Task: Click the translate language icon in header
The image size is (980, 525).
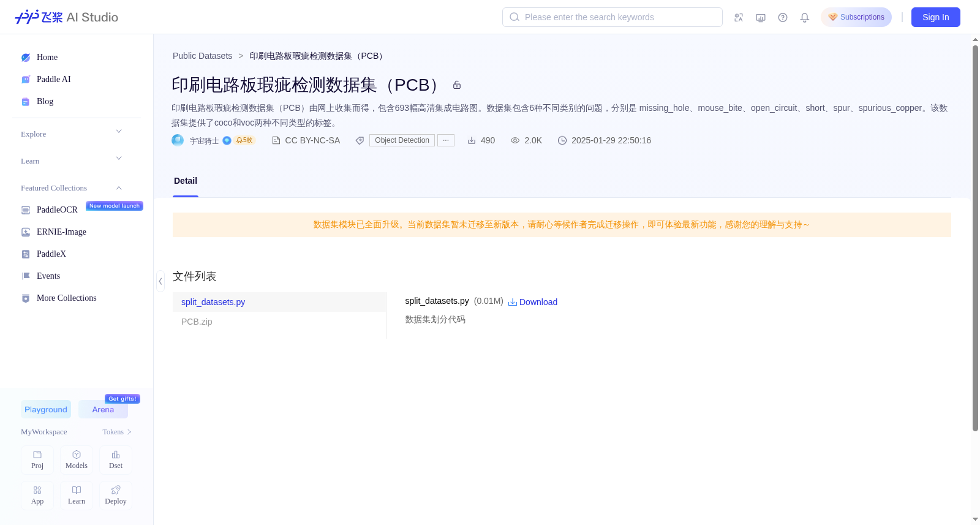Action: click(739, 18)
